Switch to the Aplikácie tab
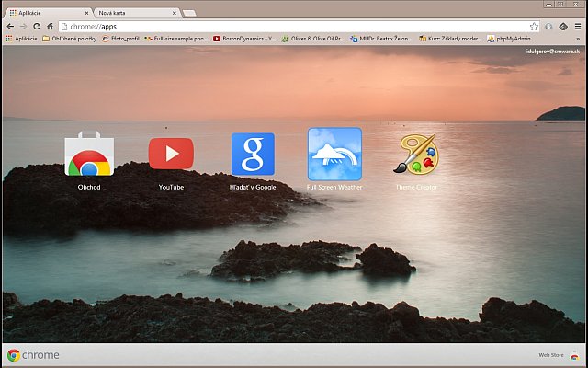 [x=49, y=13]
